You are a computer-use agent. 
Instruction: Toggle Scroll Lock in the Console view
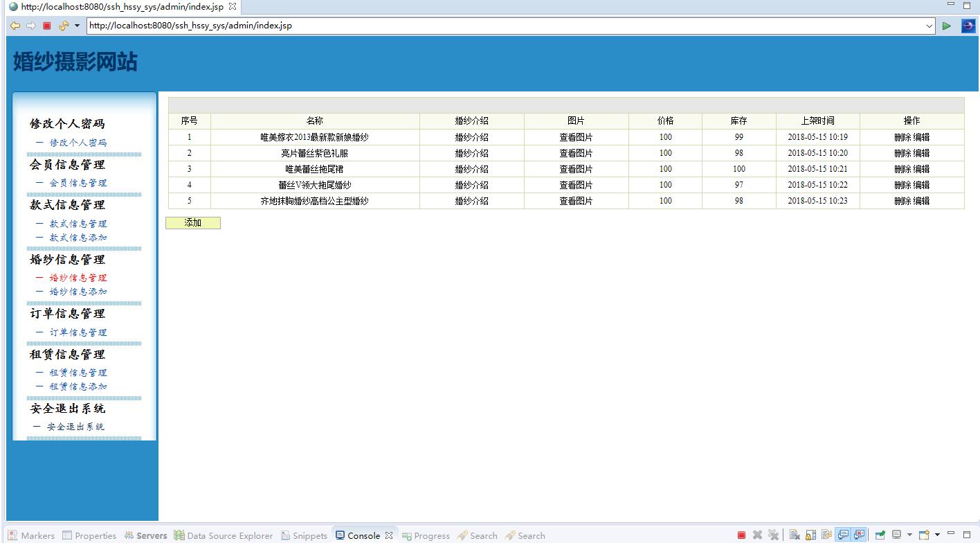(808, 534)
